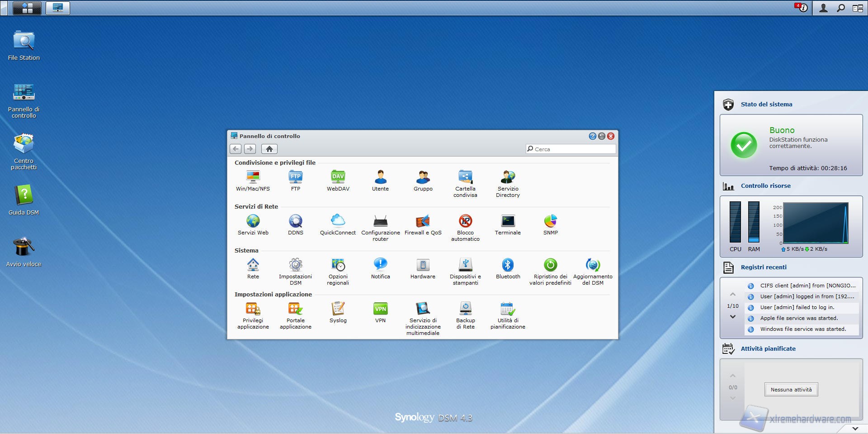Image resolution: width=868 pixels, height=434 pixels.
Task: Open the main menu in top bar
Action: [27, 8]
